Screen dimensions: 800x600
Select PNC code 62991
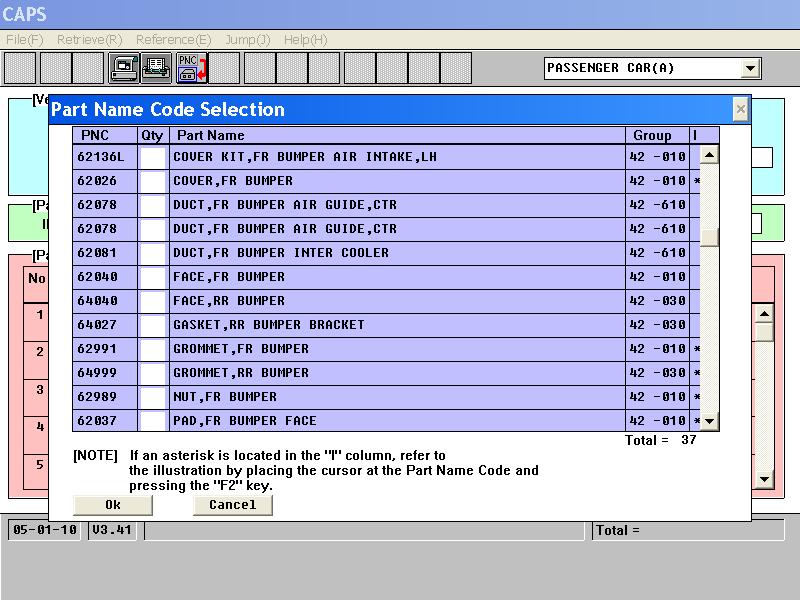tap(97, 349)
